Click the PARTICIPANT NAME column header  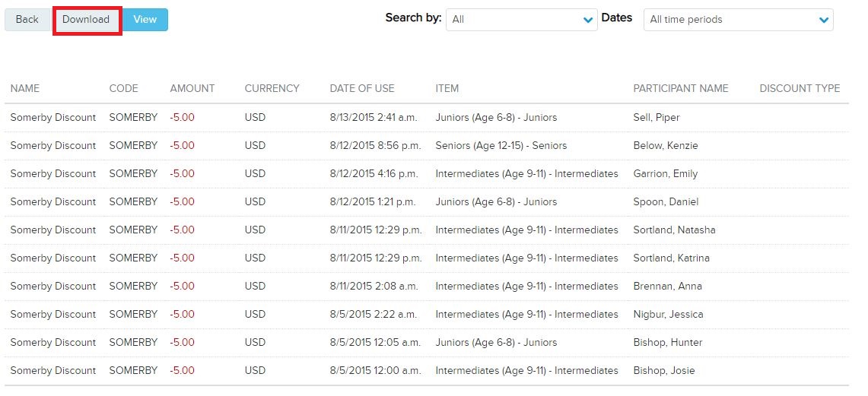681,88
